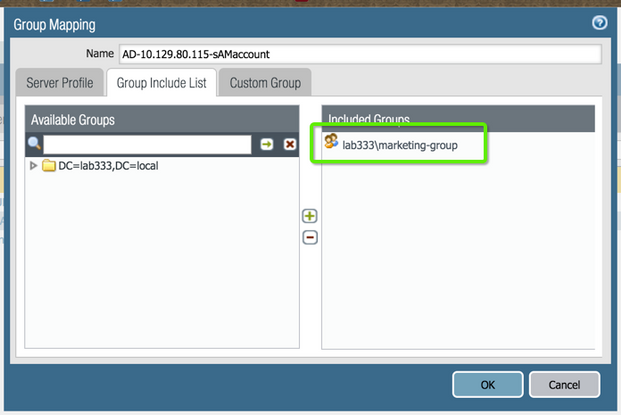This screenshot has height=415, width=621.
Task: Click the DC=lab333 folder icon
Action: coord(49,166)
